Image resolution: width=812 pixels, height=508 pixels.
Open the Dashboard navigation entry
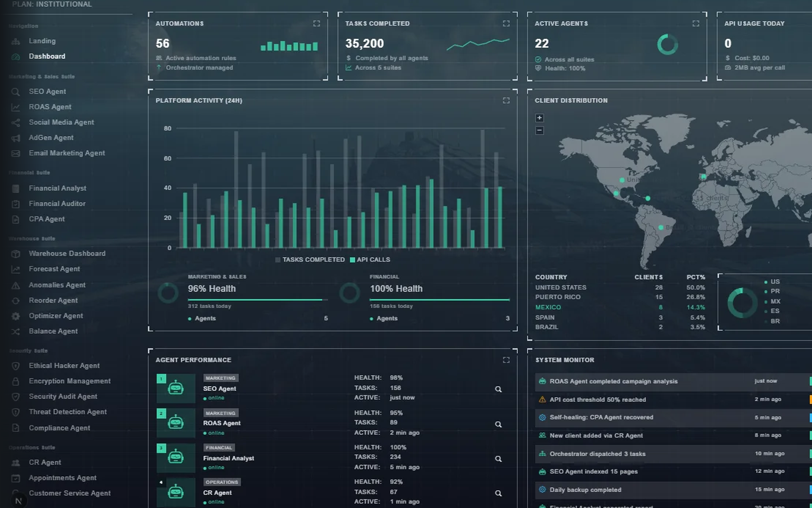47,56
